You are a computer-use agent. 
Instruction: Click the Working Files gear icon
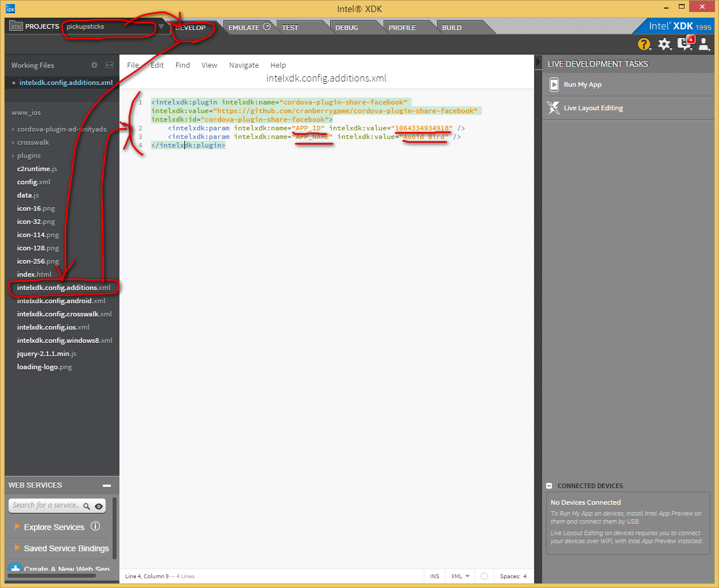point(94,65)
